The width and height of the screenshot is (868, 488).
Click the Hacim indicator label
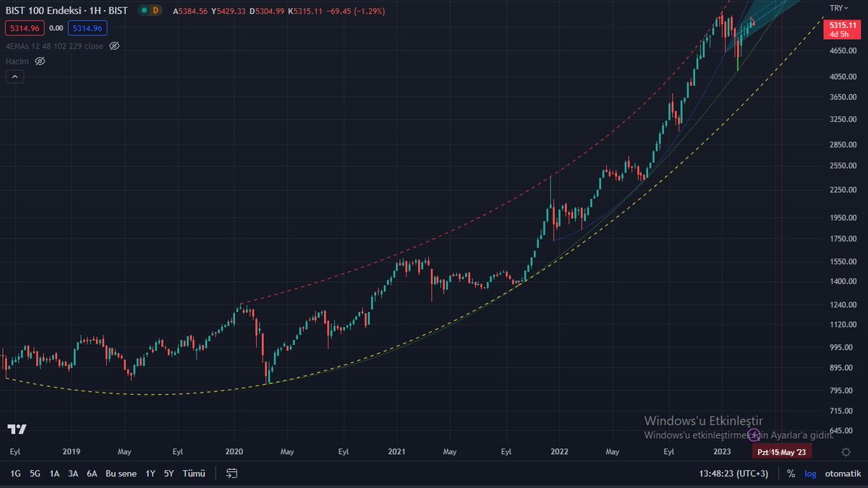[x=17, y=61]
